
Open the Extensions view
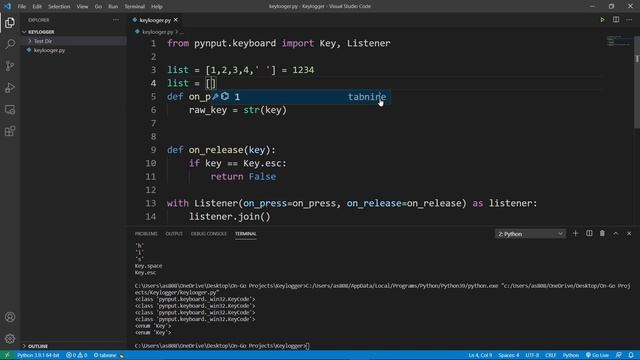click(x=10, y=131)
